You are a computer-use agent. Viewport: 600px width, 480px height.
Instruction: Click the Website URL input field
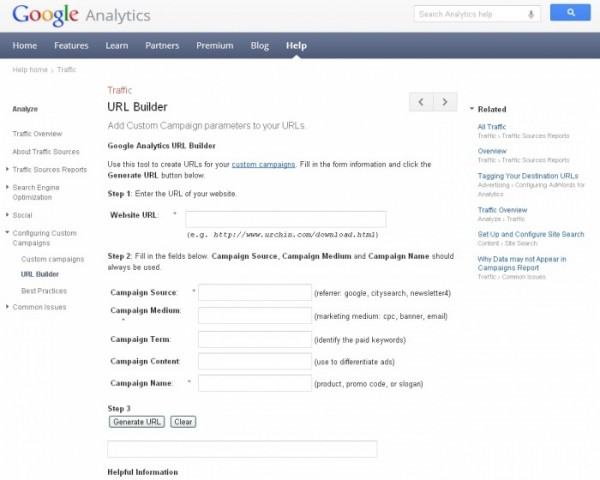pyautogui.click(x=286, y=219)
